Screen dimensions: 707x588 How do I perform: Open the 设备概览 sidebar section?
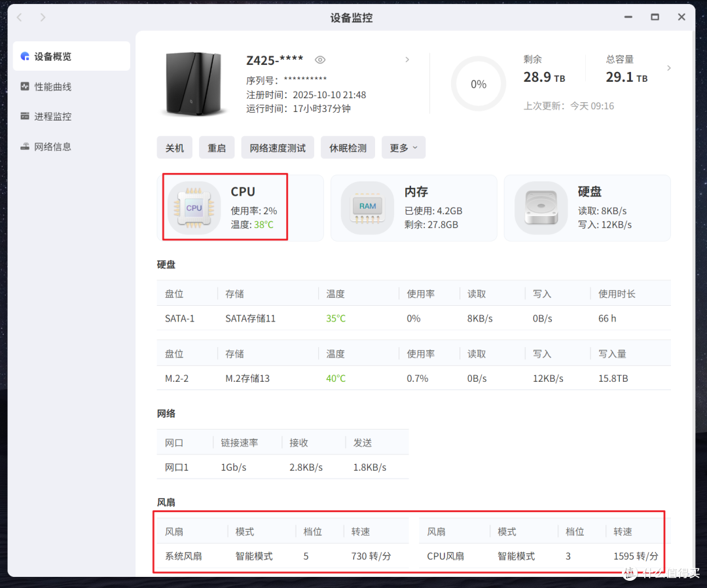72,56
